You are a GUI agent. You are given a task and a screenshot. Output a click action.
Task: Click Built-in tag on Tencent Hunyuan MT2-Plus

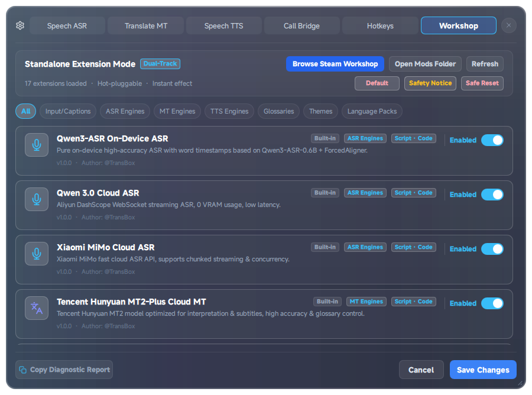click(x=327, y=302)
